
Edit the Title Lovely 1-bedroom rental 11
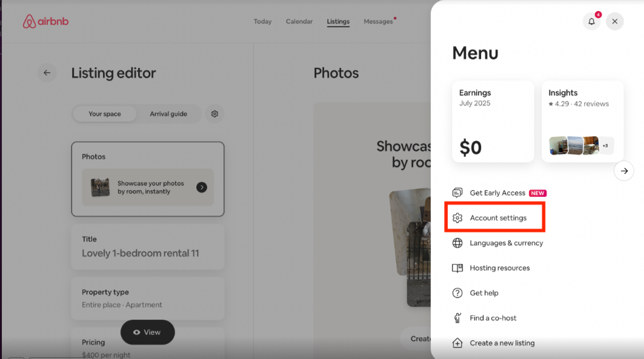[148, 246]
